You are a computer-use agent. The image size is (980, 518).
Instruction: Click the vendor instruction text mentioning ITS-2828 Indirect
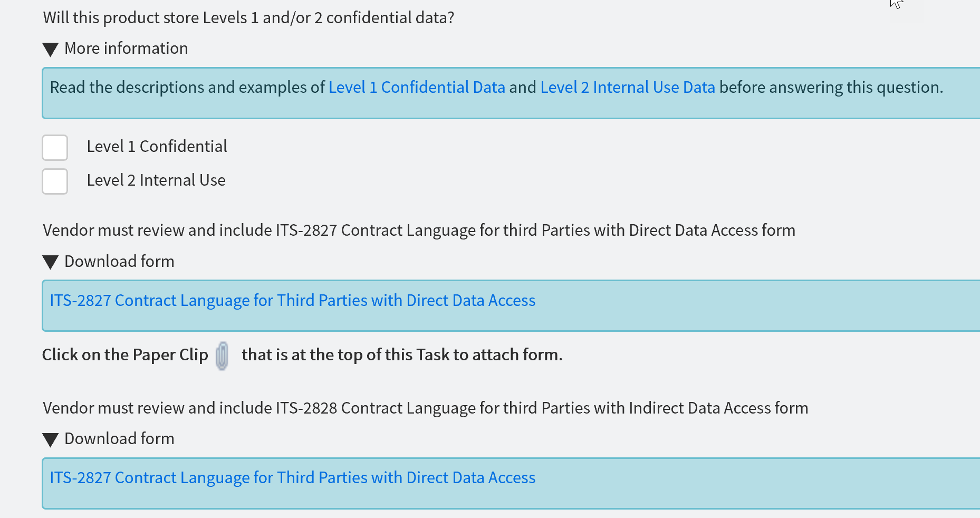point(425,408)
